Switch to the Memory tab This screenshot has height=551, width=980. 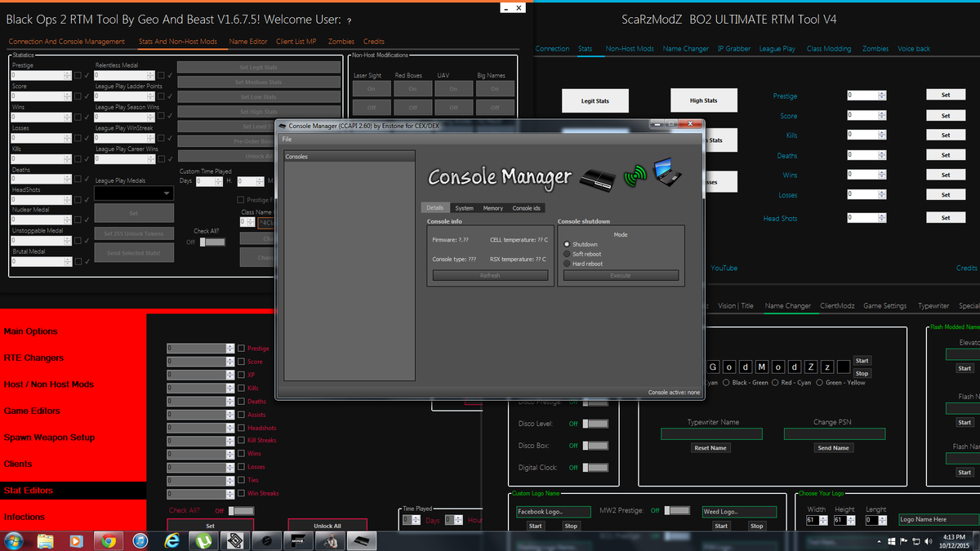pyautogui.click(x=492, y=208)
